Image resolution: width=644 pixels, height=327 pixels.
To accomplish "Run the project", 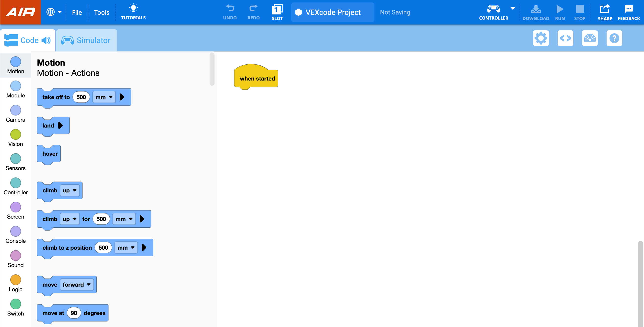I will 560,12.
